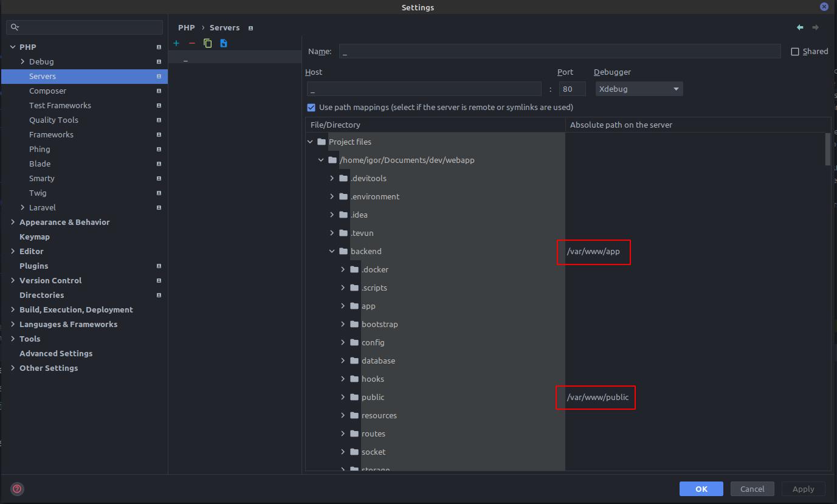Expand the Editor settings section
This screenshot has height=504, width=837.
(x=13, y=251)
